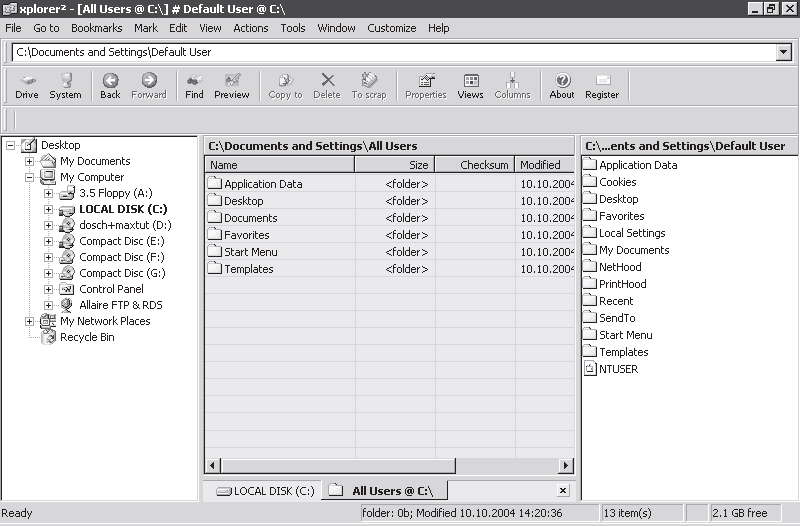Screen dimensions: 800x526
Task: Open the Columns toolbar icon
Action: pyautogui.click(x=512, y=86)
